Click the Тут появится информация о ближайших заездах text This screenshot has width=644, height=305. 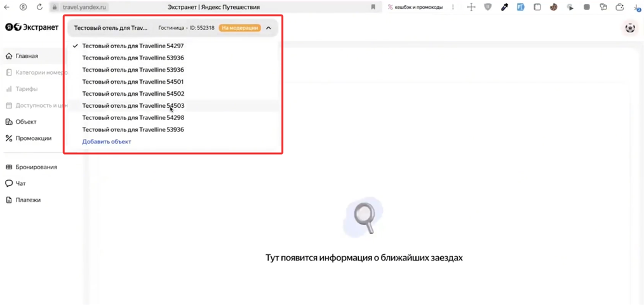[x=364, y=258]
